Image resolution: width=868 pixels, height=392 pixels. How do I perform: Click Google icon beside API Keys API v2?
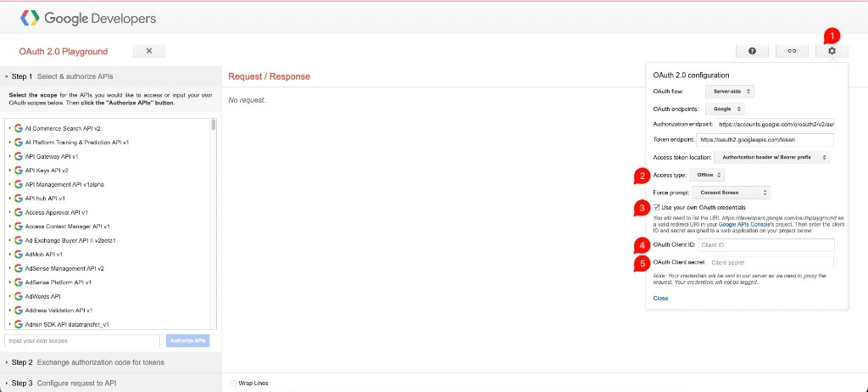click(x=19, y=171)
